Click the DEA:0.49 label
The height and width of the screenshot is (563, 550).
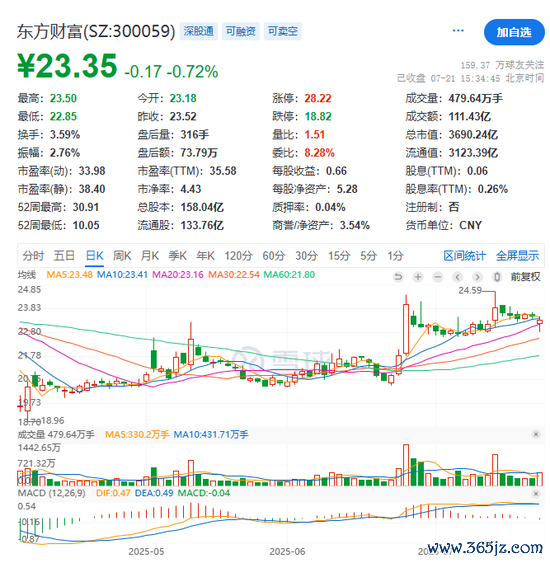tap(154, 493)
